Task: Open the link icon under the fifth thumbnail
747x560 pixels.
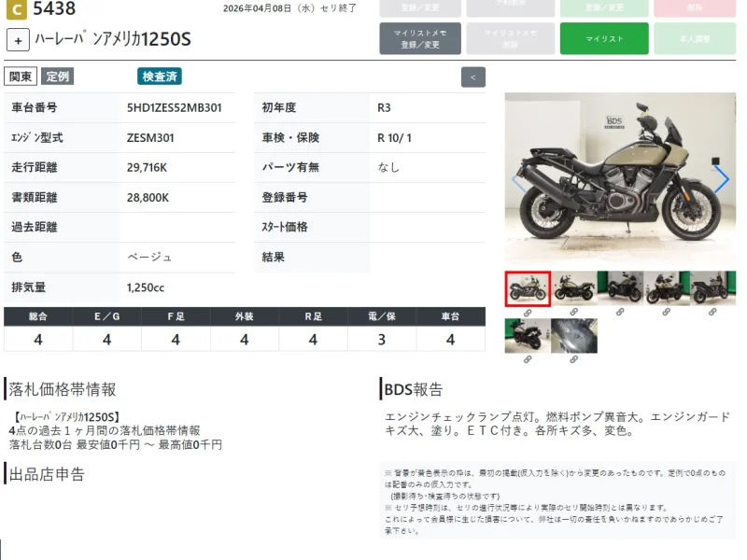Action: [x=712, y=312]
